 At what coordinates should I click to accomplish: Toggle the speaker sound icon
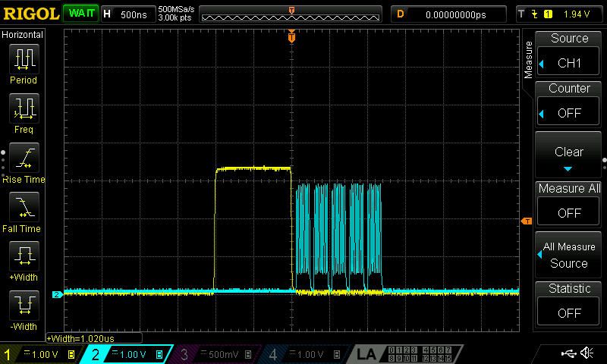[587, 353]
